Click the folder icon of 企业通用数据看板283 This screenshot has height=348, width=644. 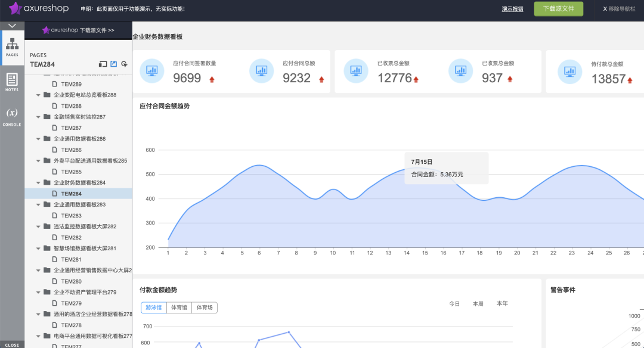pos(47,204)
